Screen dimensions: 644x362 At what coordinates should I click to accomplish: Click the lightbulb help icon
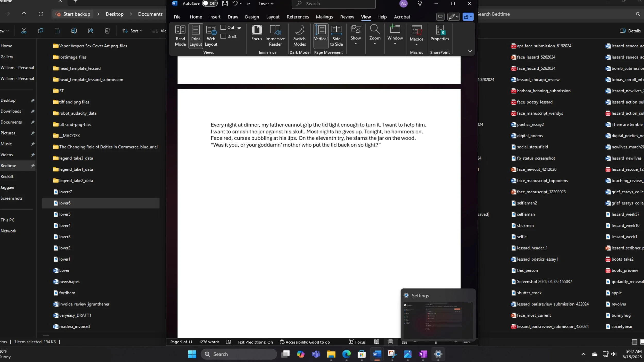point(420,4)
